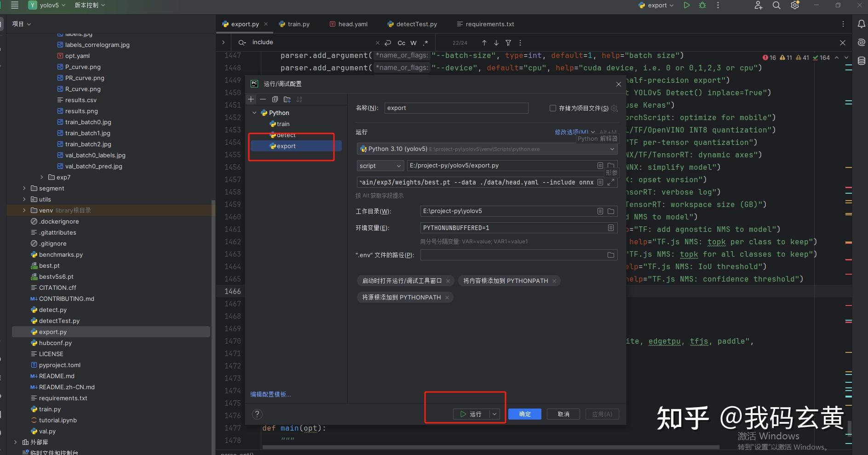
Task: Open search newline toggle icon
Action: (x=388, y=43)
